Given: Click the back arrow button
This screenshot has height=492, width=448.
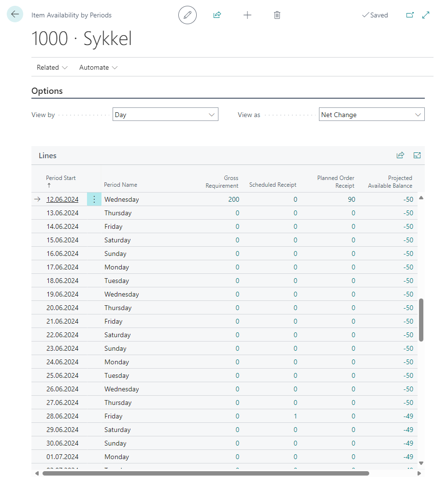Looking at the screenshot, I should pyautogui.click(x=15, y=15).
